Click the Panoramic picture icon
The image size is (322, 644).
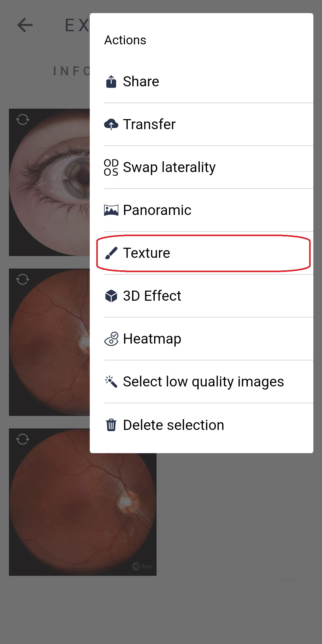coord(111,210)
